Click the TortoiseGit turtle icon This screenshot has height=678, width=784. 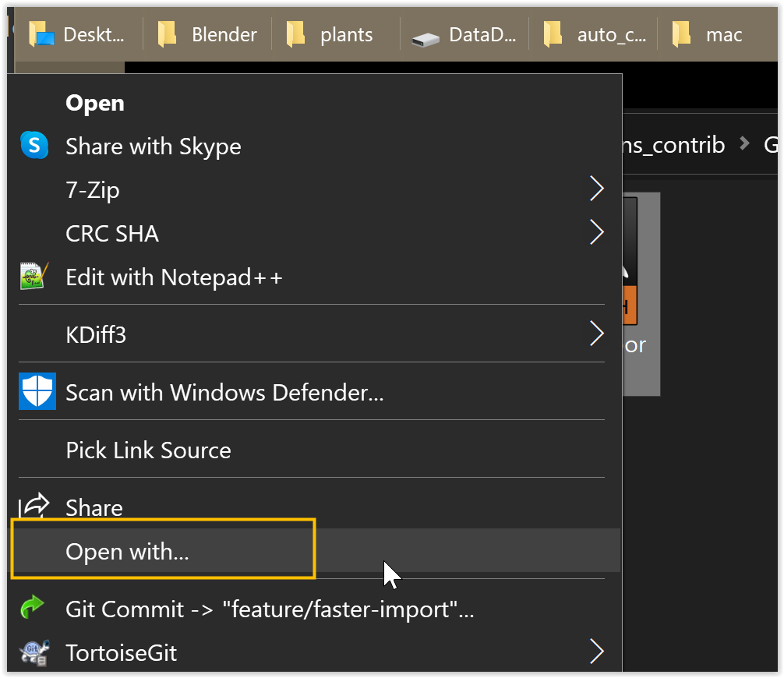tap(34, 652)
